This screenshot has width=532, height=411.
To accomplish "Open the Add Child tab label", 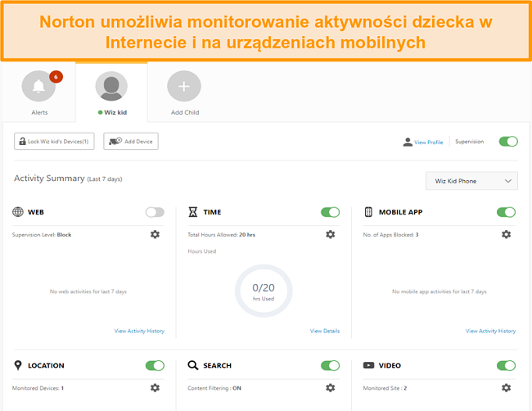I will click(x=185, y=112).
